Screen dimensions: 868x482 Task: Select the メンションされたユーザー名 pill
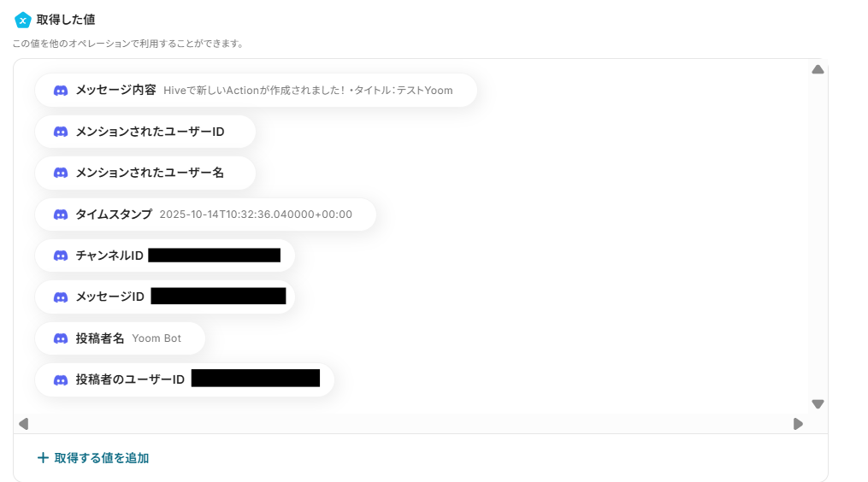pyautogui.click(x=145, y=173)
